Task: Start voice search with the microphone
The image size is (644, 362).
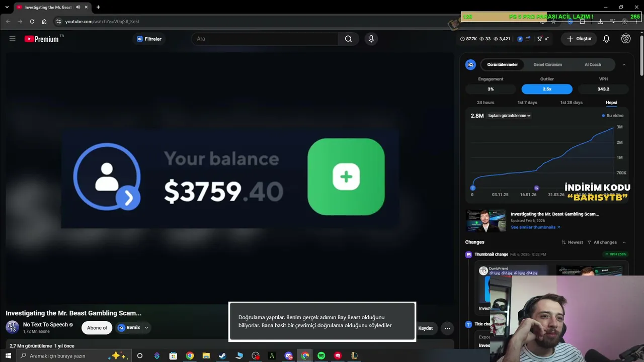Action: (x=371, y=39)
